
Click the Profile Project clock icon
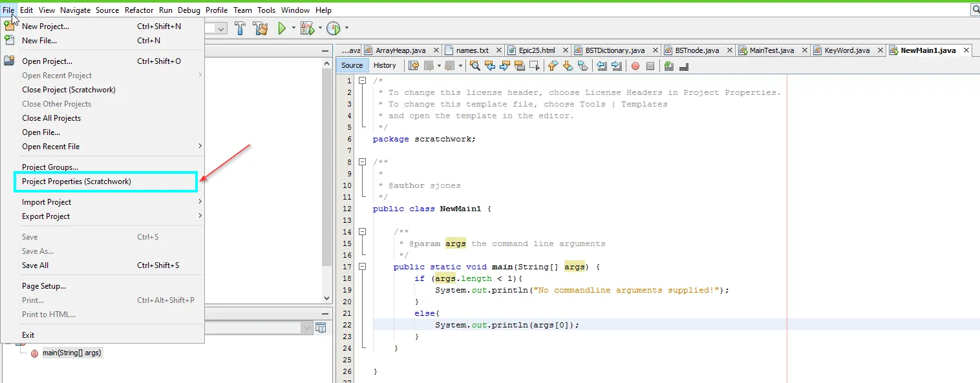coord(333,28)
